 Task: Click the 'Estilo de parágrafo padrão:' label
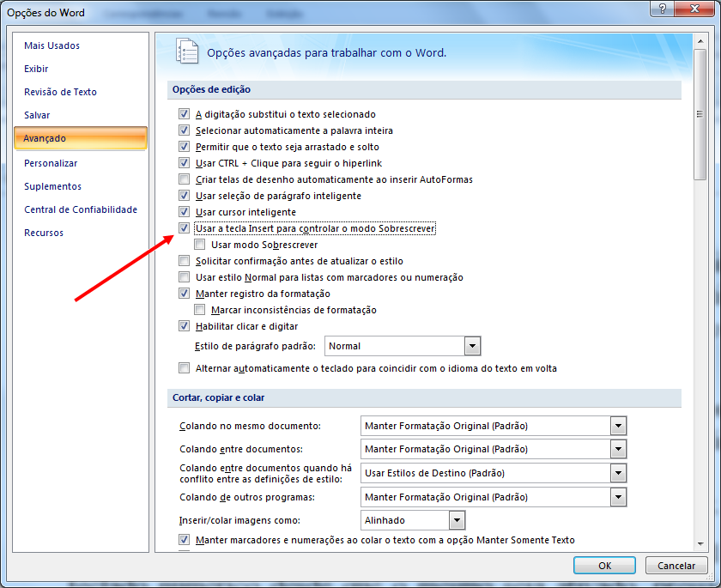pos(255,346)
